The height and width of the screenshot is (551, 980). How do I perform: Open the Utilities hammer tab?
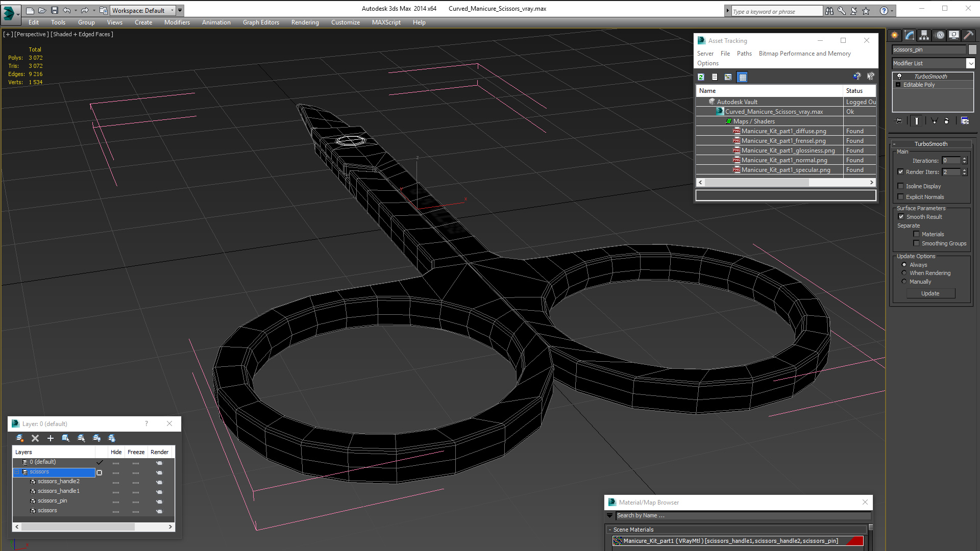(x=968, y=35)
